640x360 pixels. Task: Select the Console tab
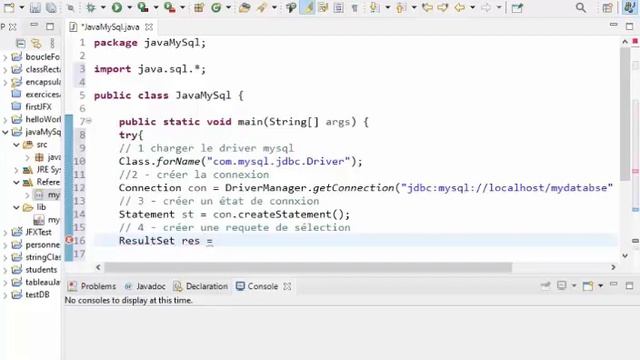(x=257, y=286)
